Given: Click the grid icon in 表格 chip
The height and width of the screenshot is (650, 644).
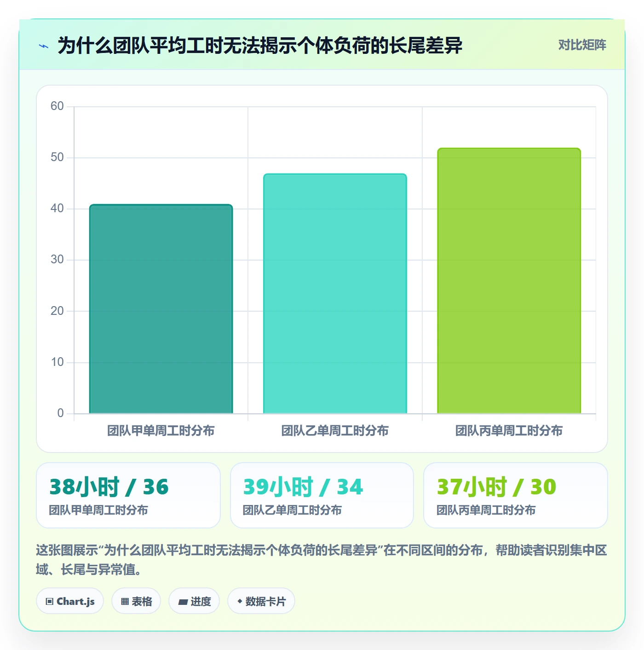Looking at the screenshot, I should pyautogui.click(x=125, y=601).
